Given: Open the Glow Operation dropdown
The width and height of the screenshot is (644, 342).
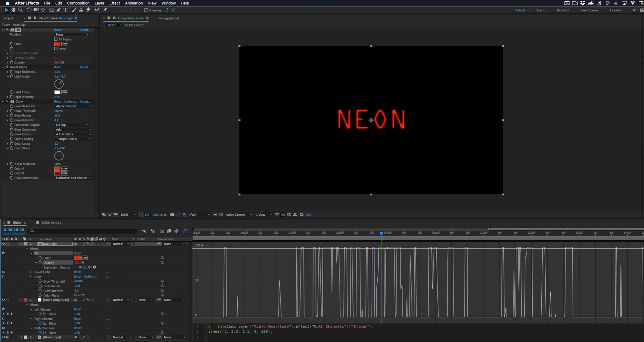Looking at the screenshot, I should click(x=73, y=130).
